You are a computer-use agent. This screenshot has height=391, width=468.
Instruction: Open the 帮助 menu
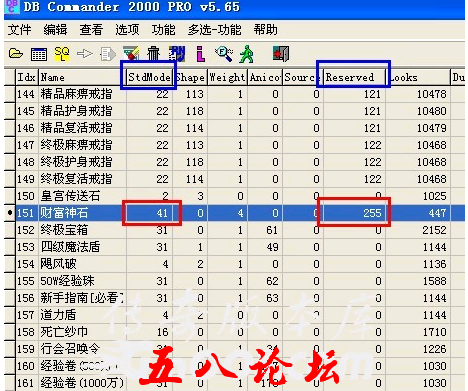coord(265,30)
